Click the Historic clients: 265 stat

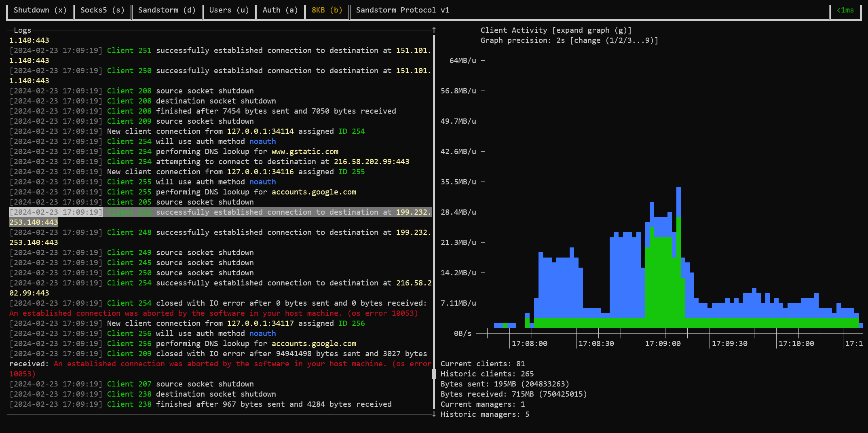487,374
